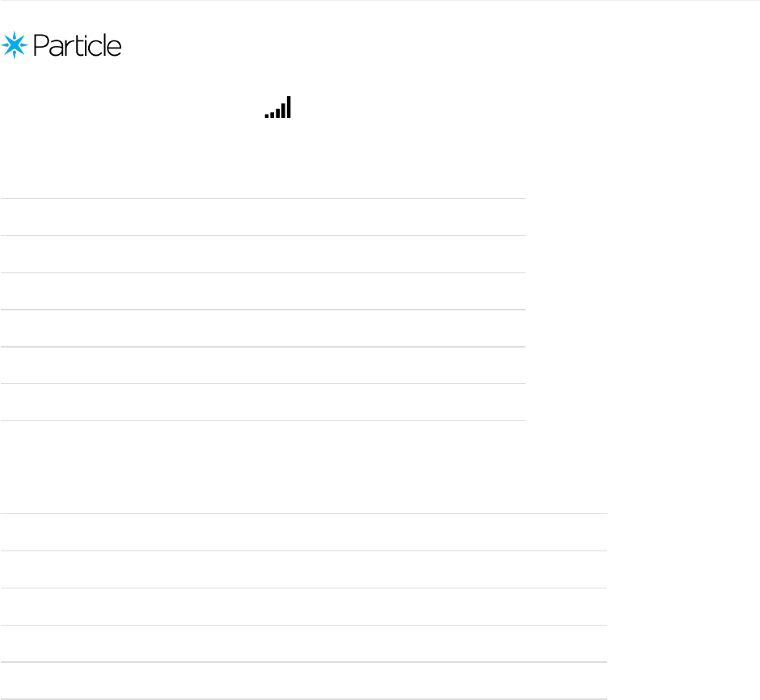Select the last empty row of the lower table
This screenshot has width=760, height=700.
(x=304, y=681)
